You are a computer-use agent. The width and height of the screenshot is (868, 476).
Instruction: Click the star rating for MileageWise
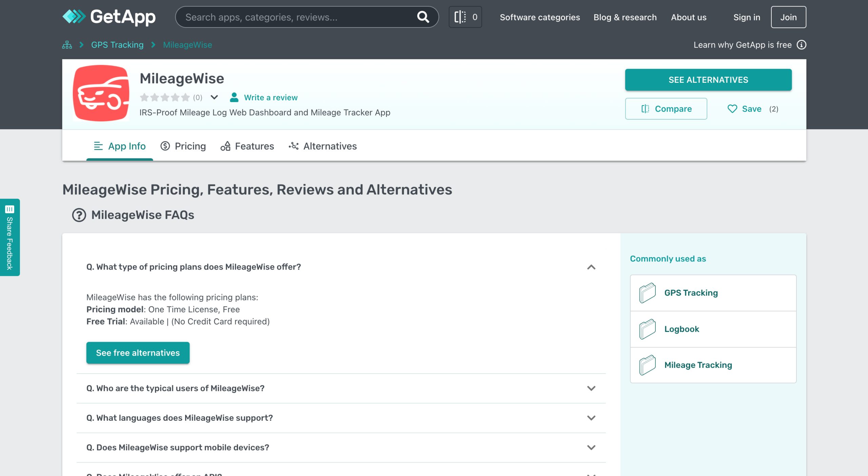tap(165, 98)
